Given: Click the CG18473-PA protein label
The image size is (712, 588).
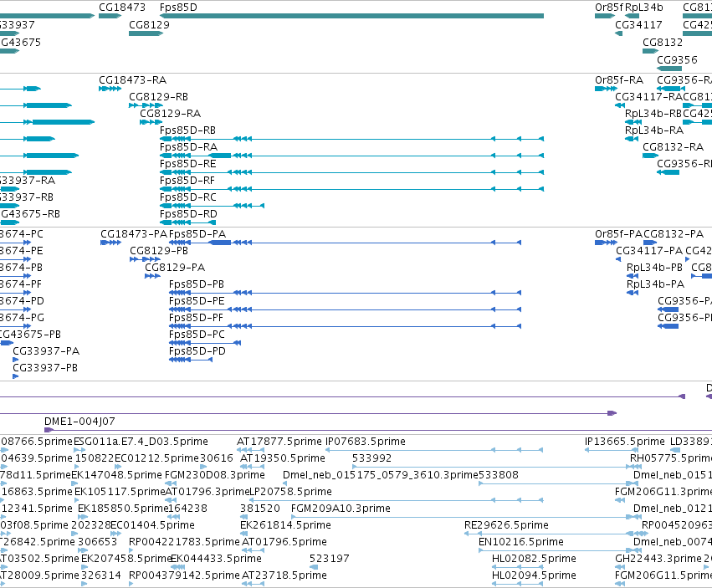Looking at the screenshot, I should (134, 234).
